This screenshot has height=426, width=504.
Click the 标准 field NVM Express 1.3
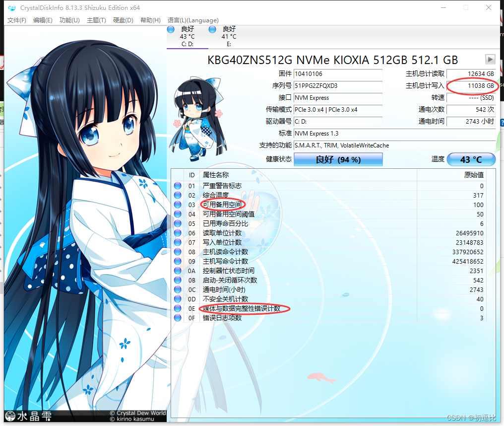point(395,133)
